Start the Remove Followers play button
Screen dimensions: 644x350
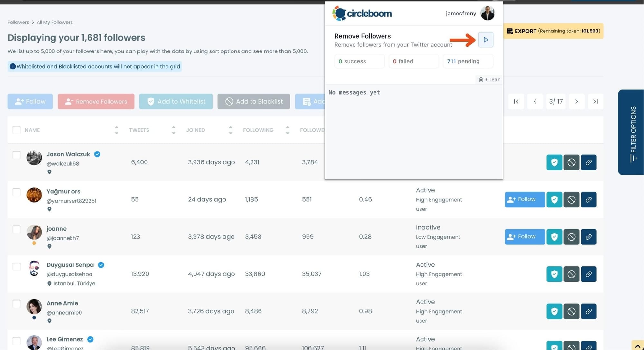(486, 40)
